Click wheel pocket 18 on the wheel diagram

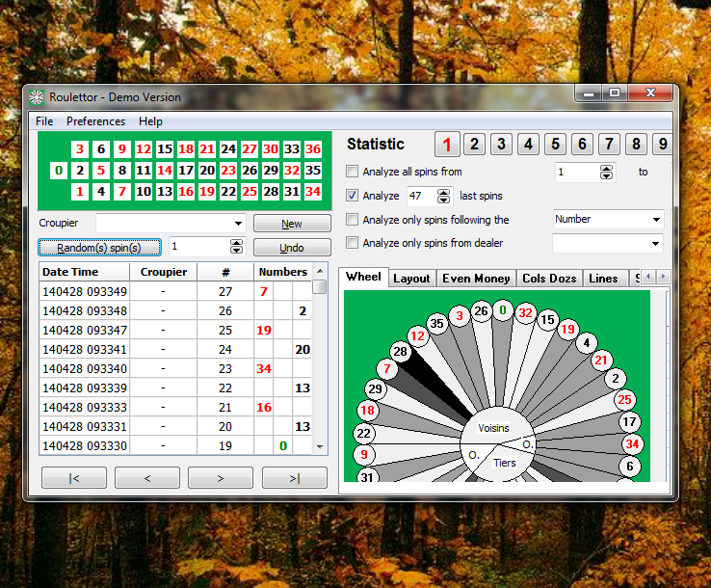367,410
